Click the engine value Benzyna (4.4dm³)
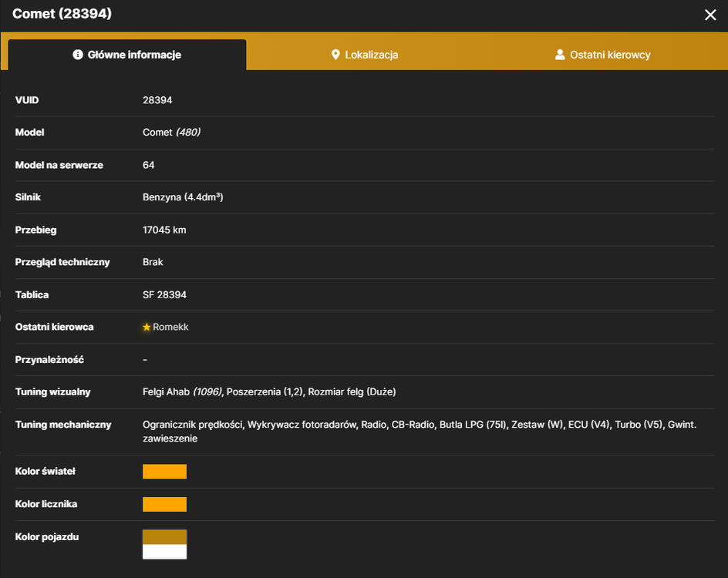Image resolution: width=728 pixels, height=578 pixels. click(x=183, y=197)
